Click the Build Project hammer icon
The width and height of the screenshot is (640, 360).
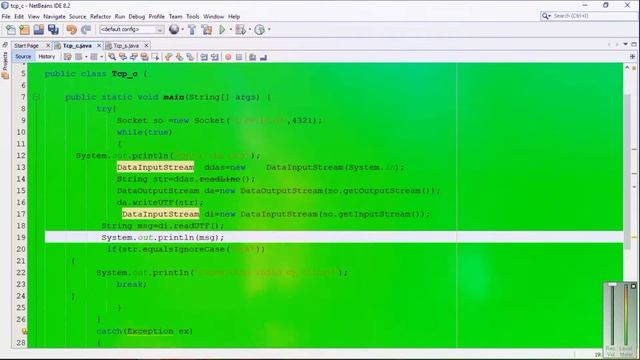[x=192, y=29]
